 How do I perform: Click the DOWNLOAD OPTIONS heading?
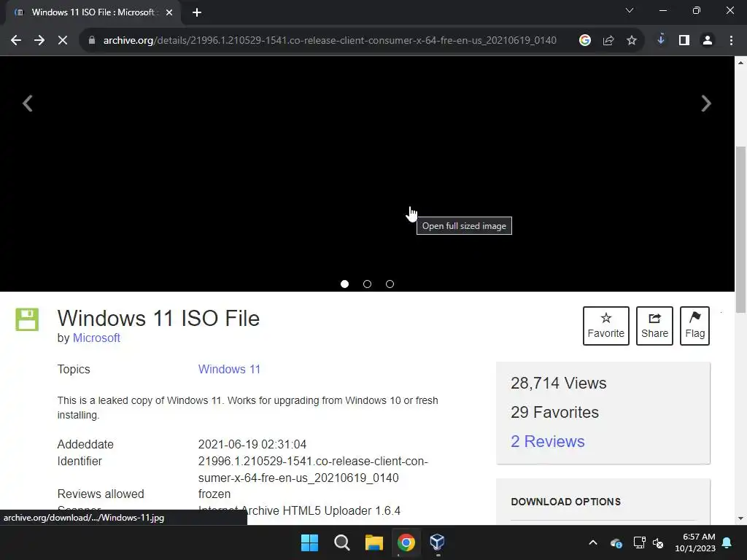(x=565, y=502)
